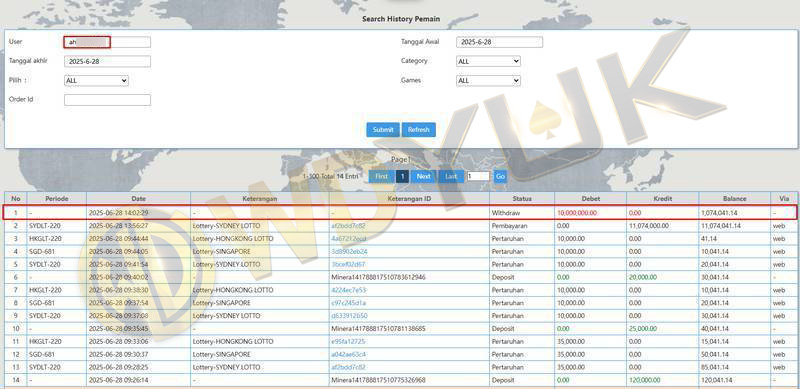This screenshot has height=389, width=800.
Task: Select SYDLT-220 periode in row 9
Action: pyautogui.click(x=45, y=316)
